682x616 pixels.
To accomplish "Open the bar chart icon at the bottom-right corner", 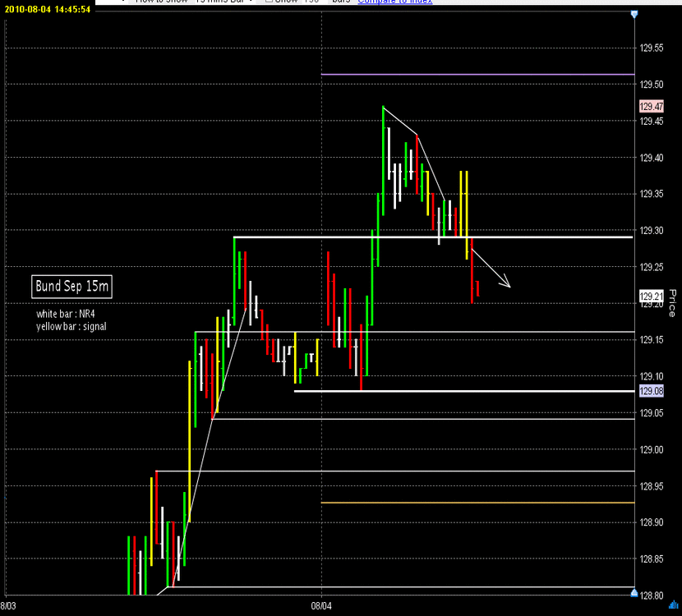I will coord(674,605).
